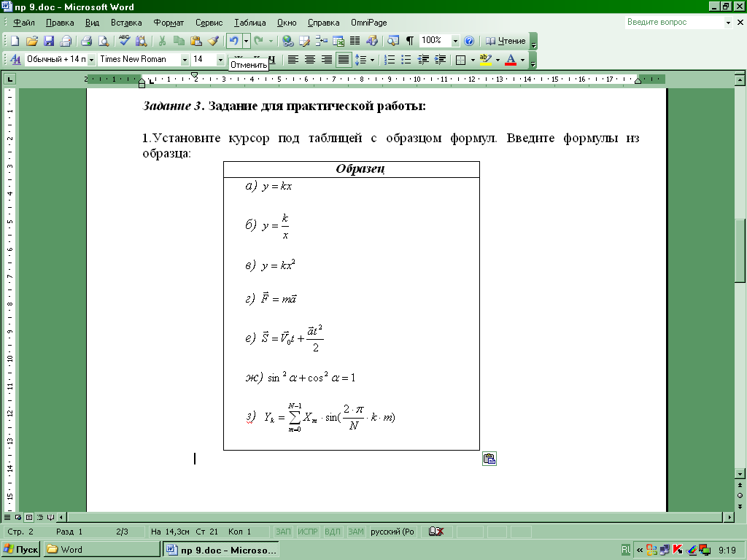The image size is (747, 560).
Task: Click the spelling status book icon
Action: tap(436, 532)
